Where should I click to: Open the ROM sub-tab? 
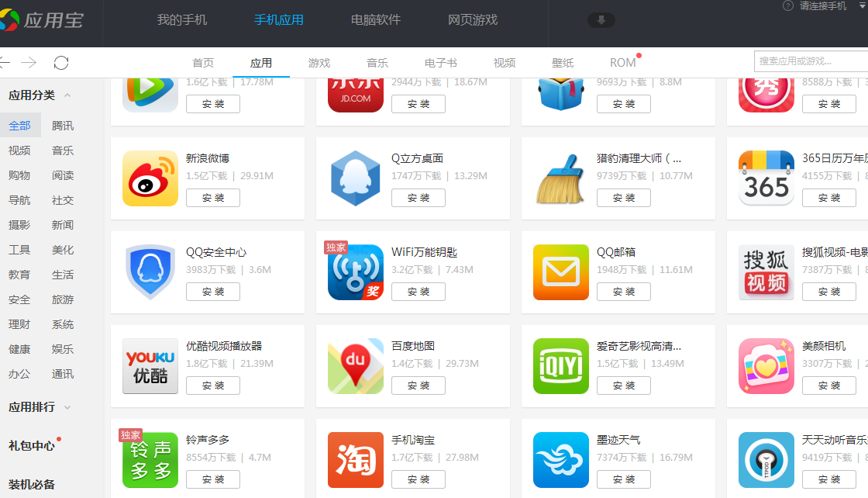[x=623, y=63]
